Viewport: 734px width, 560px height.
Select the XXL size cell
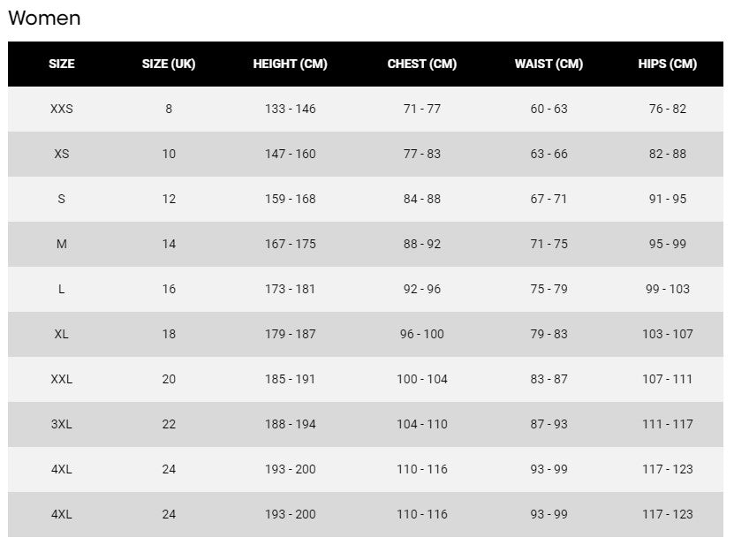click(62, 379)
